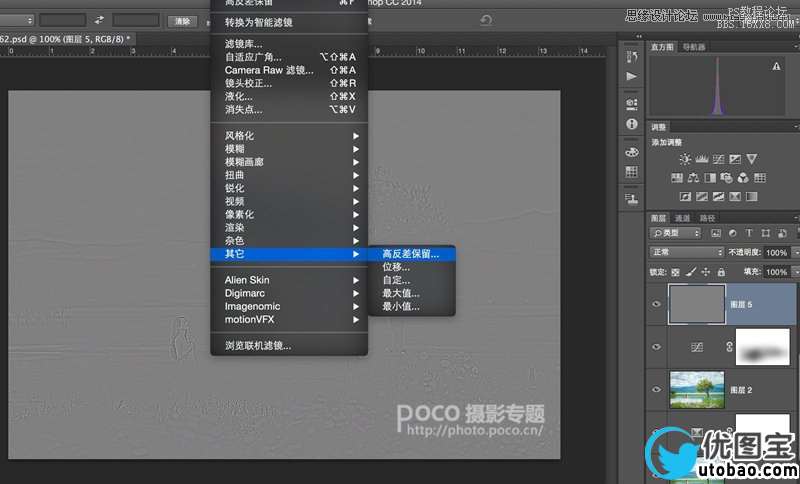
Task: Open the History panel icon in the dock
Action: [631, 57]
